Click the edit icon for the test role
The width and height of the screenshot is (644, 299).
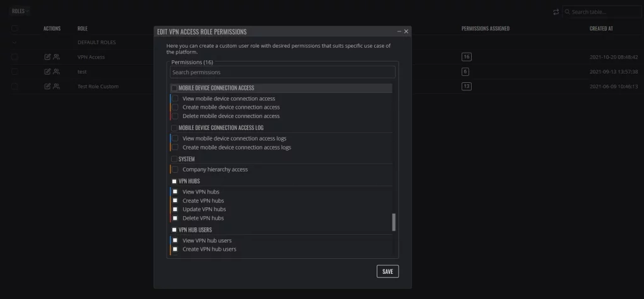[x=47, y=72]
